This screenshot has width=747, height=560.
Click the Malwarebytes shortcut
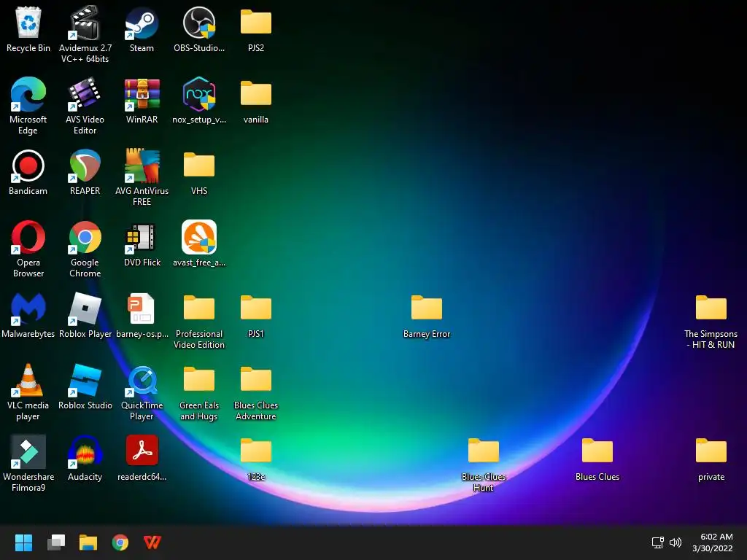28,308
